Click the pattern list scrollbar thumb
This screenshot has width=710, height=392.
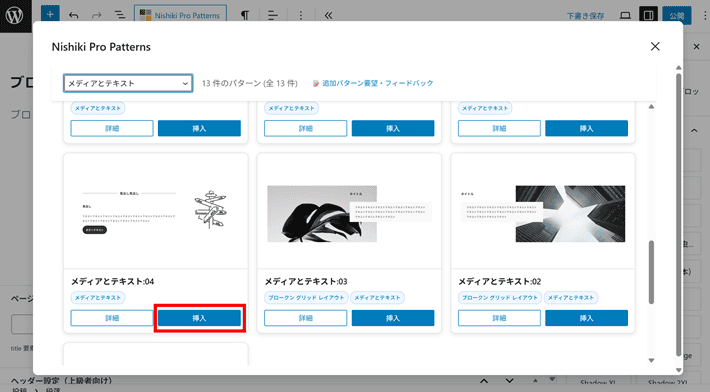click(x=651, y=272)
